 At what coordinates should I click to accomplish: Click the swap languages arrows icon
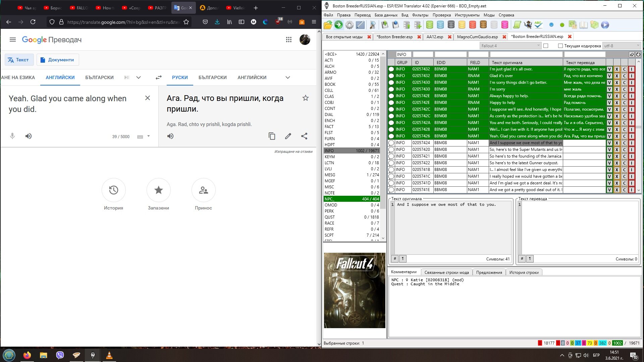159,77
